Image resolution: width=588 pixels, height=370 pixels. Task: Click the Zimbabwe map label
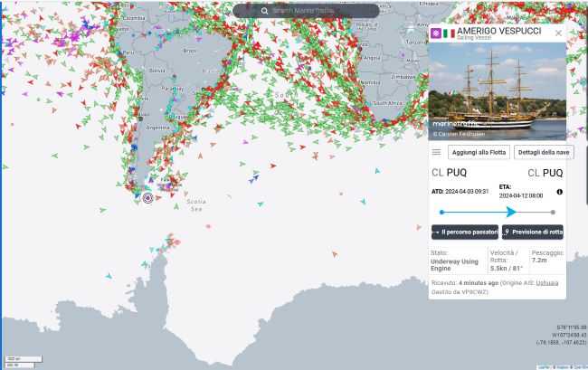tap(403, 77)
